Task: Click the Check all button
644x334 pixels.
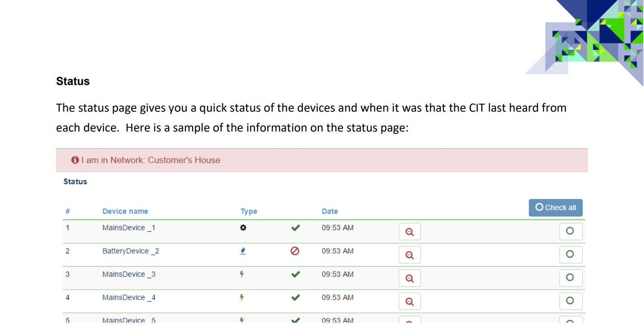Action: [x=555, y=207]
